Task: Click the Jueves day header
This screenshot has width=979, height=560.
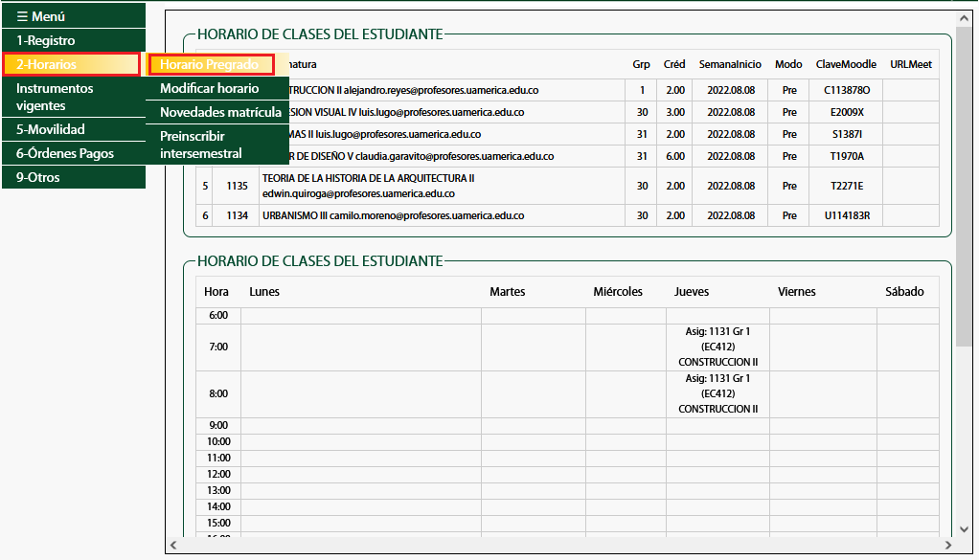Action: [x=692, y=292]
